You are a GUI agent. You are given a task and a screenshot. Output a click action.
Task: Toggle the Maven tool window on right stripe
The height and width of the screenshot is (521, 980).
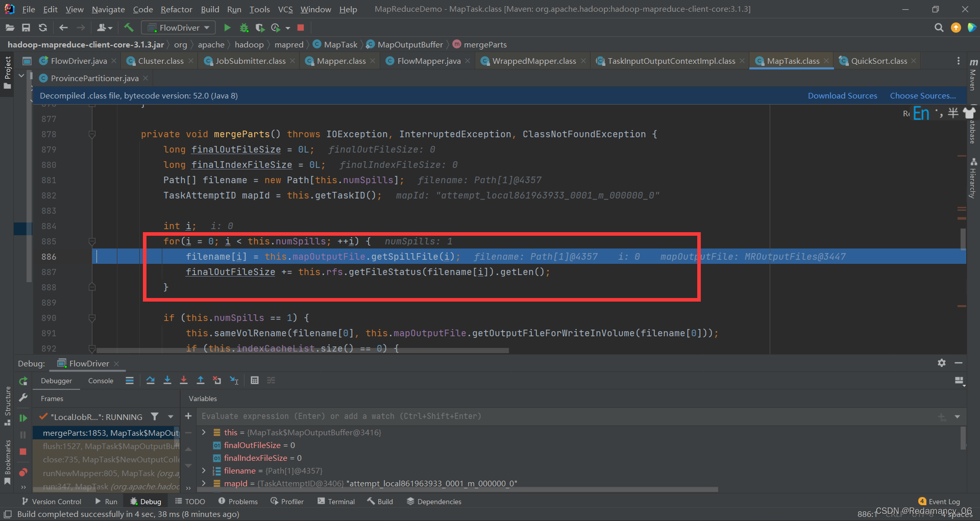pos(973,74)
